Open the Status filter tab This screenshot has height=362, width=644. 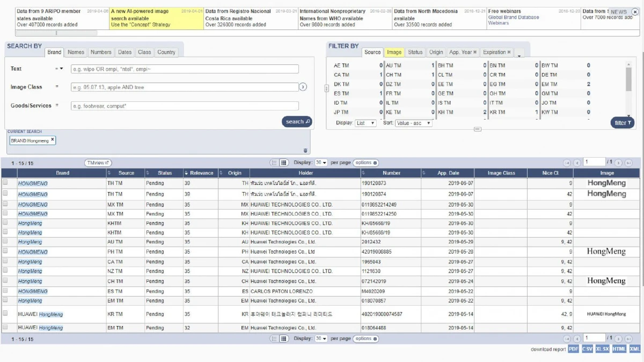tap(415, 53)
